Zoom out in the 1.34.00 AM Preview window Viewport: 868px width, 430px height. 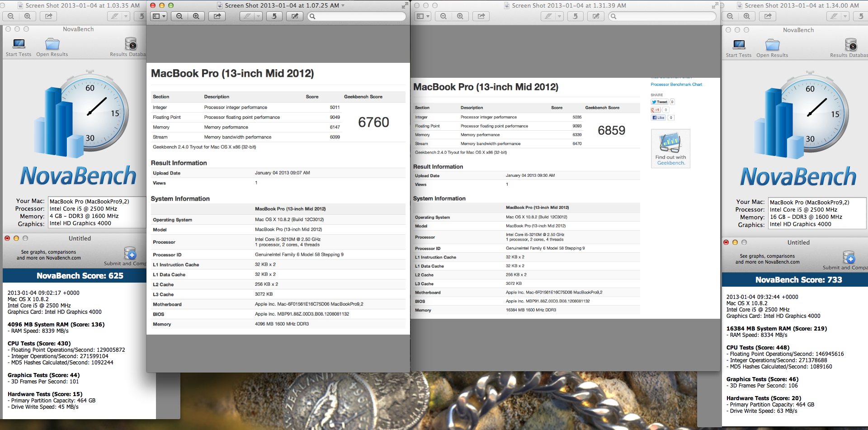coord(730,16)
